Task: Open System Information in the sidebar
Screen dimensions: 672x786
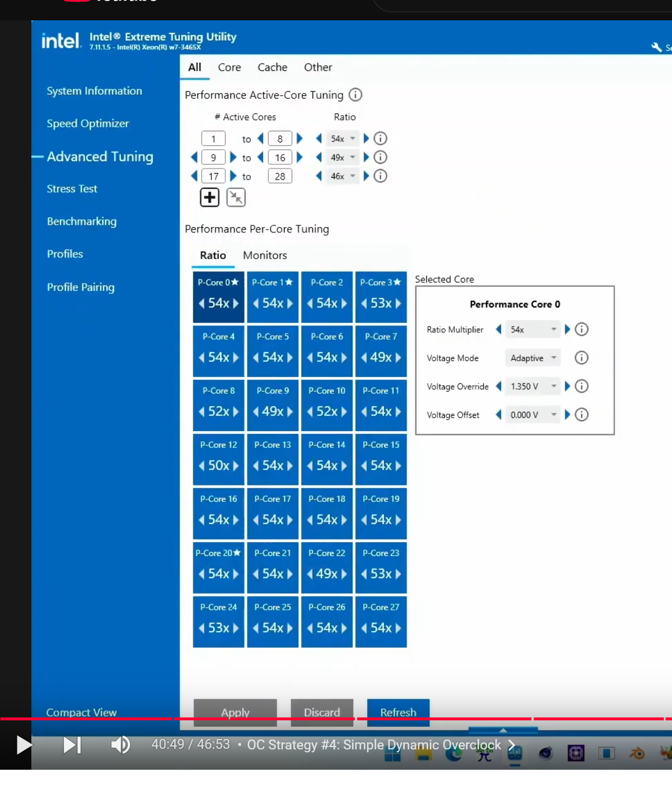Action: click(x=95, y=91)
